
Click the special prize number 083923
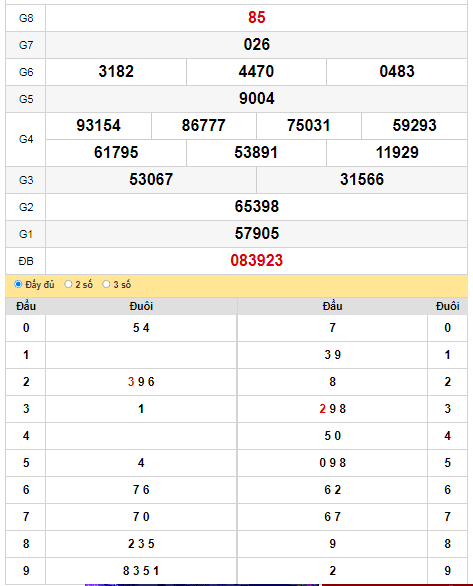(257, 260)
